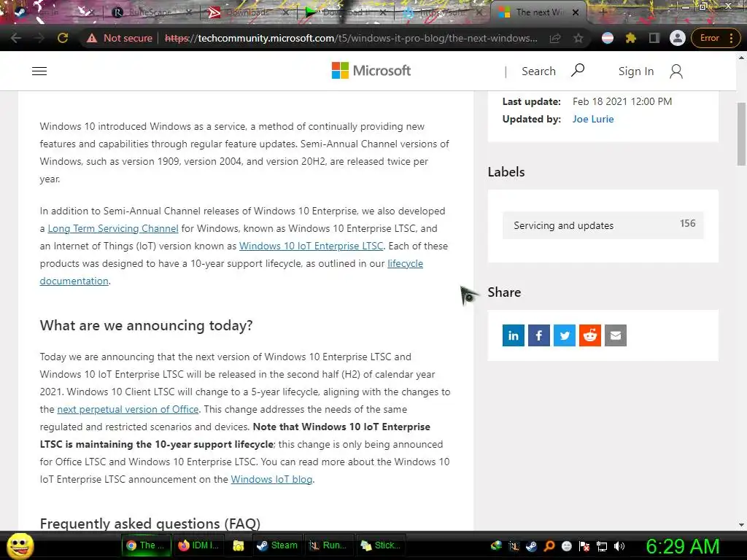Image resolution: width=747 pixels, height=560 pixels.
Task: Open the Windows 10 IoT Enterprise LTSC link
Action: (311, 246)
